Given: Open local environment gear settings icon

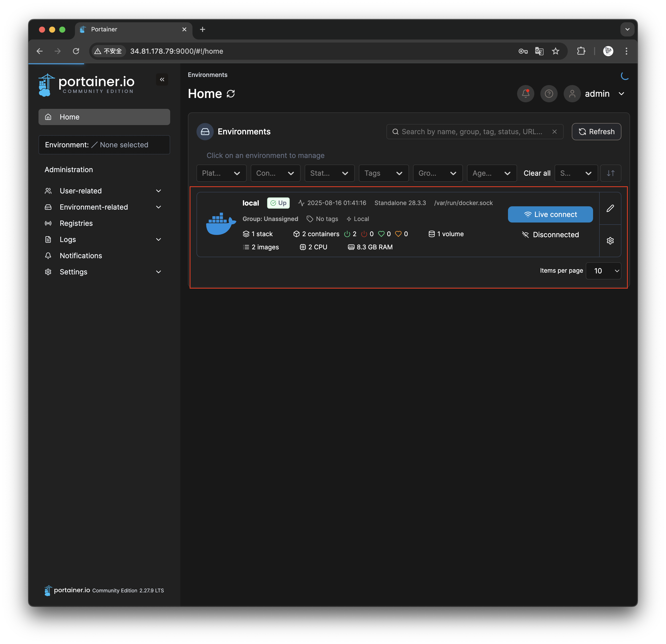Looking at the screenshot, I should [610, 240].
